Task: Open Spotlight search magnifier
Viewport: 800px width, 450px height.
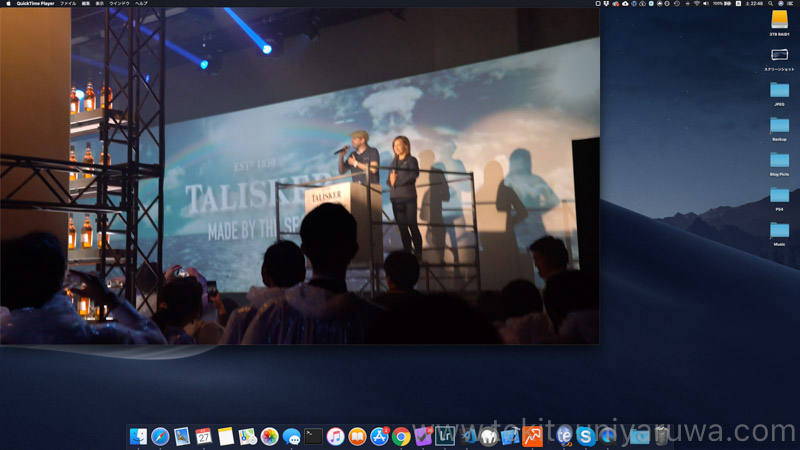Action: 770,3
